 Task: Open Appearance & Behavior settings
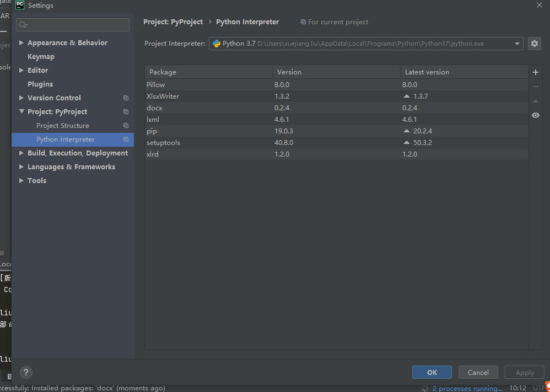click(68, 43)
